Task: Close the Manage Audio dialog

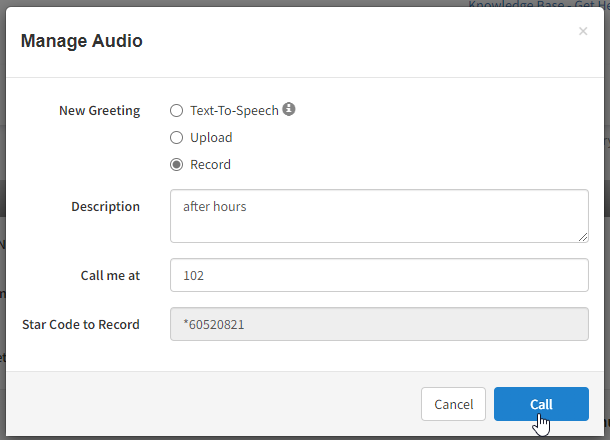Action: pos(583,31)
